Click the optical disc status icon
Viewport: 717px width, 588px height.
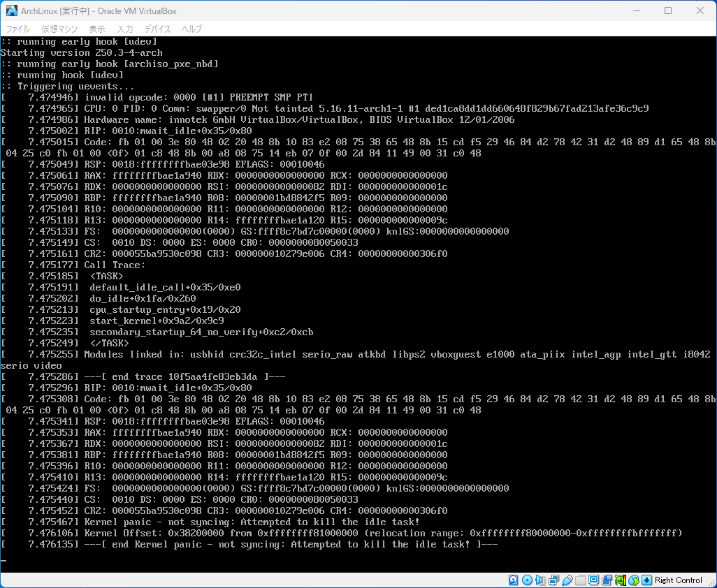[527, 580]
